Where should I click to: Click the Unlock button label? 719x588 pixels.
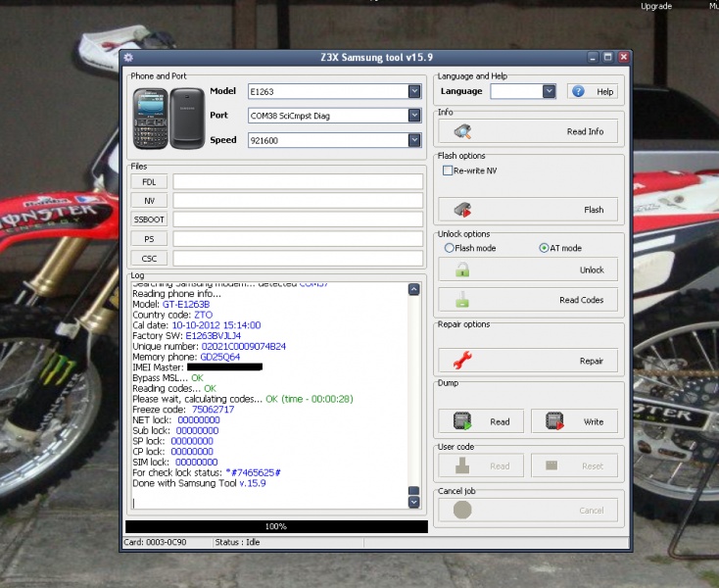(592, 270)
